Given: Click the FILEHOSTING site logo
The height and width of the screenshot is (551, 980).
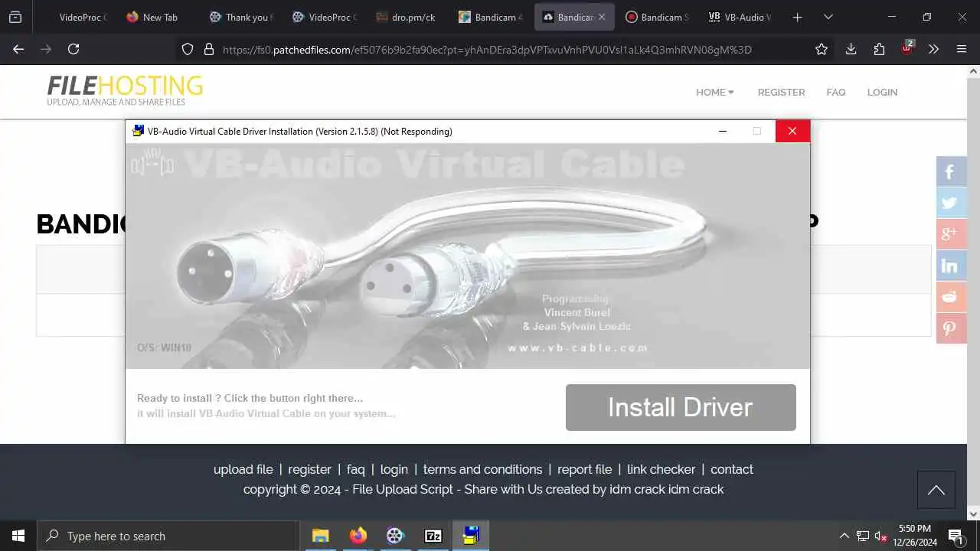Looking at the screenshot, I should click(x=125, y=90).
